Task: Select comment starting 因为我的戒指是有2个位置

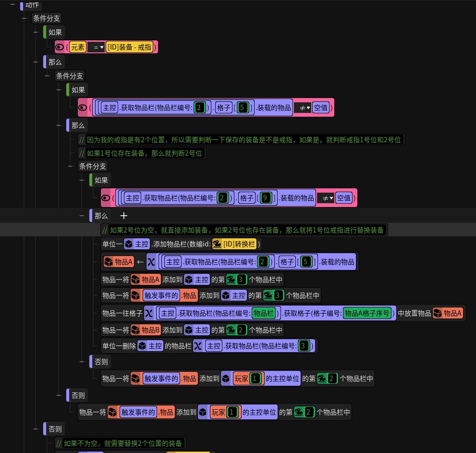Action: click(241, 140)
